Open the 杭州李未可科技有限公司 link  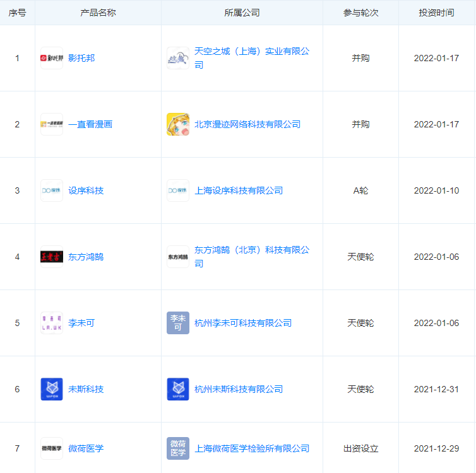point(243,323)
